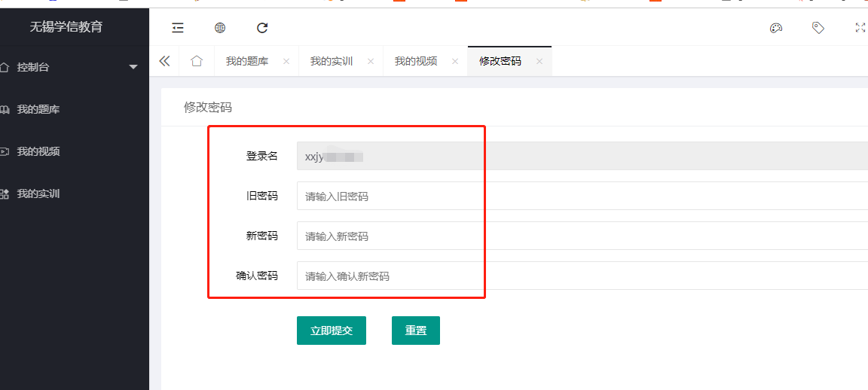This screenshot has width=868, height=390.
Task: Click the globe icon in top toolbar
Action: 220,28
